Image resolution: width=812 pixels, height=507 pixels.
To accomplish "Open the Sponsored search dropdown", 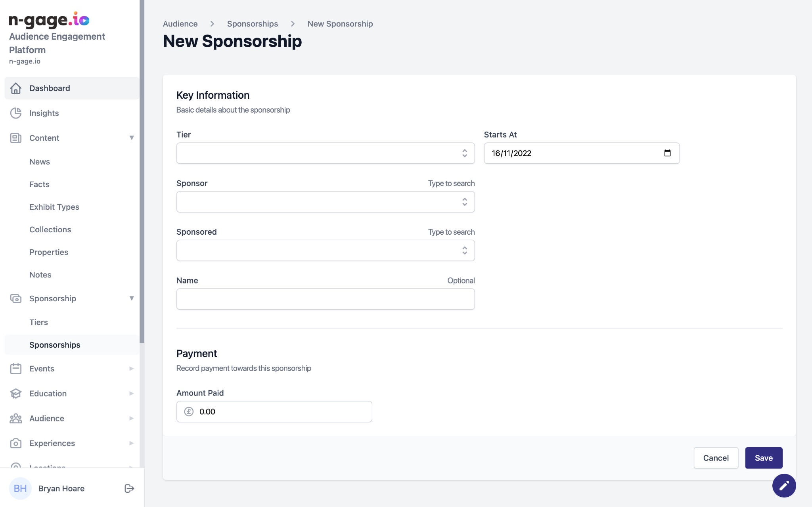I will pos(325,251).
